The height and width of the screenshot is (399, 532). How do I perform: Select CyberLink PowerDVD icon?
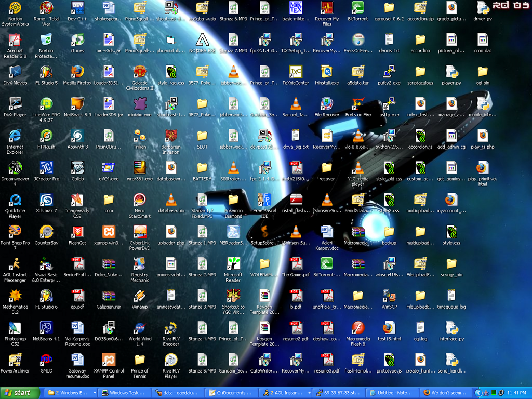coord(140,238)
